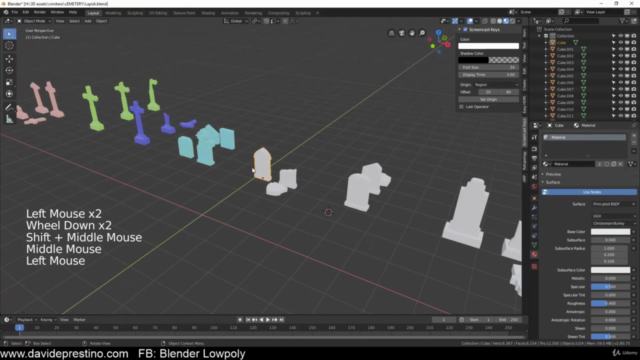Viewport: 640px width, 360px height.
Task: Switch to the Sculpting workspace tab
Action: point(135,13)
